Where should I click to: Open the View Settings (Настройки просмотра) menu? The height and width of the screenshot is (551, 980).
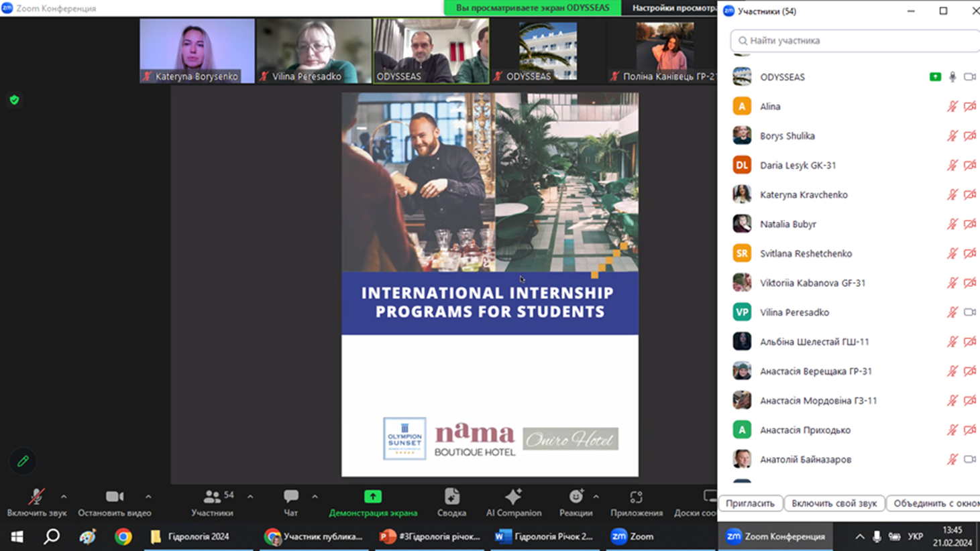(673, 8)
